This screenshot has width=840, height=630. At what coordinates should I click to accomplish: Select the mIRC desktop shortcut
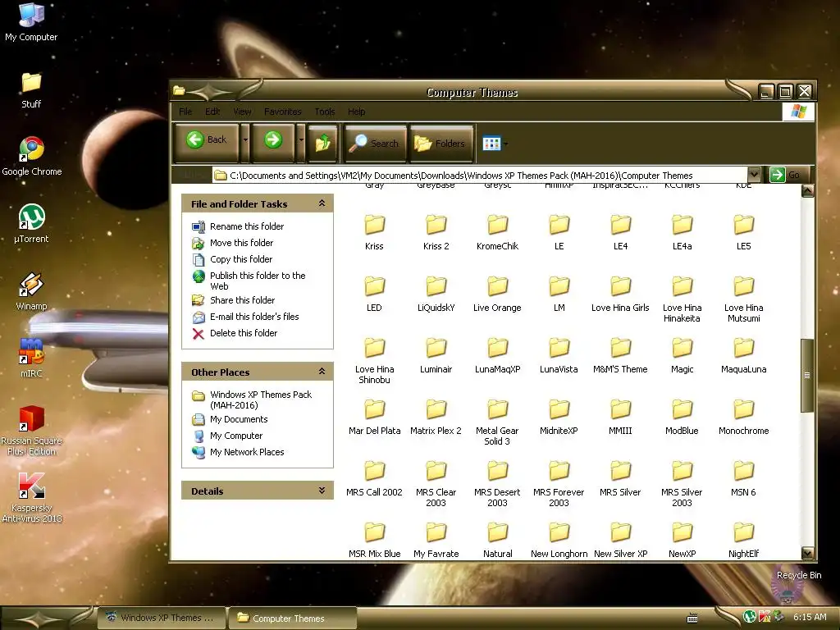click(x=31, y=358)
